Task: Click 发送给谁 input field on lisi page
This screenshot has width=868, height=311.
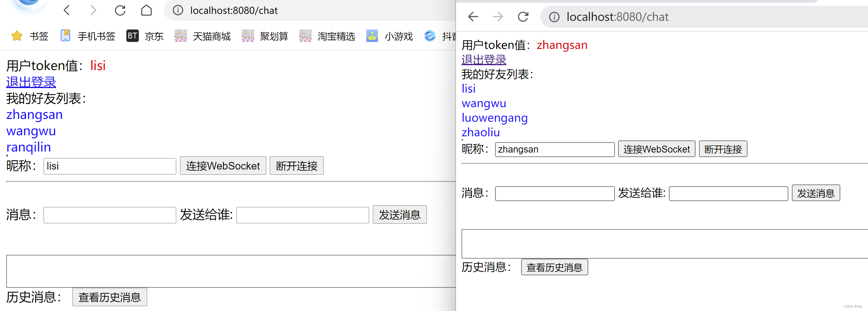Action: click(x=303, y=215)
